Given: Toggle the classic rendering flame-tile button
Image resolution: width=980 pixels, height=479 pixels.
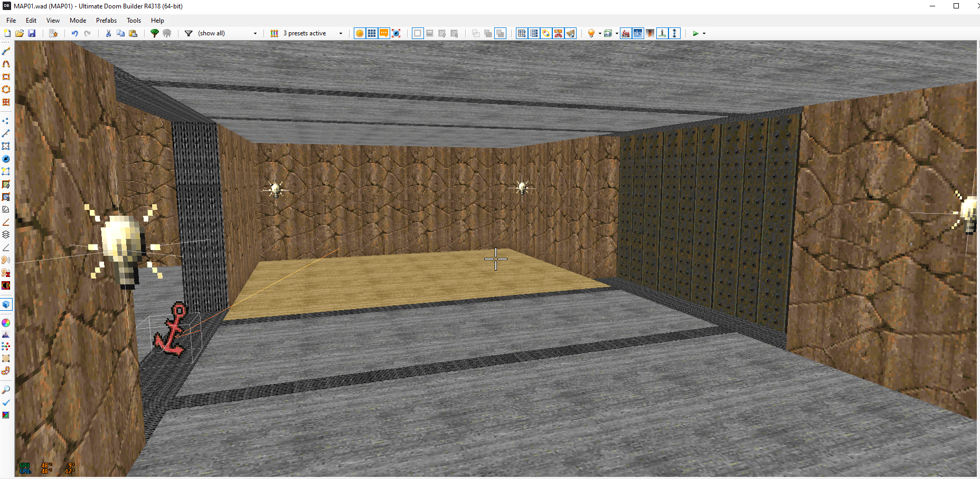Looking at the screenshot, I should tap(650, 33).
